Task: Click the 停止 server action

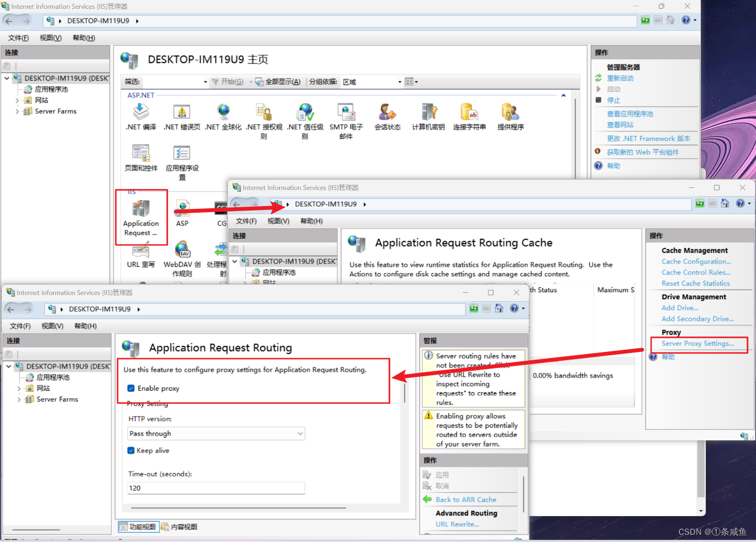Action: coord(613,101)
